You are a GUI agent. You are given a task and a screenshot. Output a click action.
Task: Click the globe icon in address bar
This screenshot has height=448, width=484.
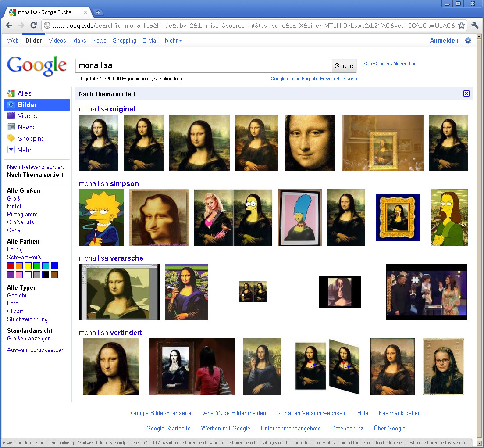click(x=47, y=25)
